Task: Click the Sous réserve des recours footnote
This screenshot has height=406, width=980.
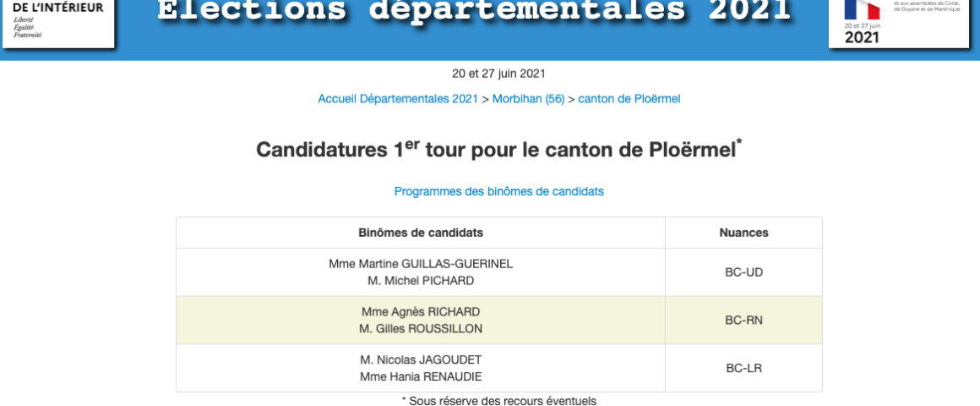Action: point(498,401)
